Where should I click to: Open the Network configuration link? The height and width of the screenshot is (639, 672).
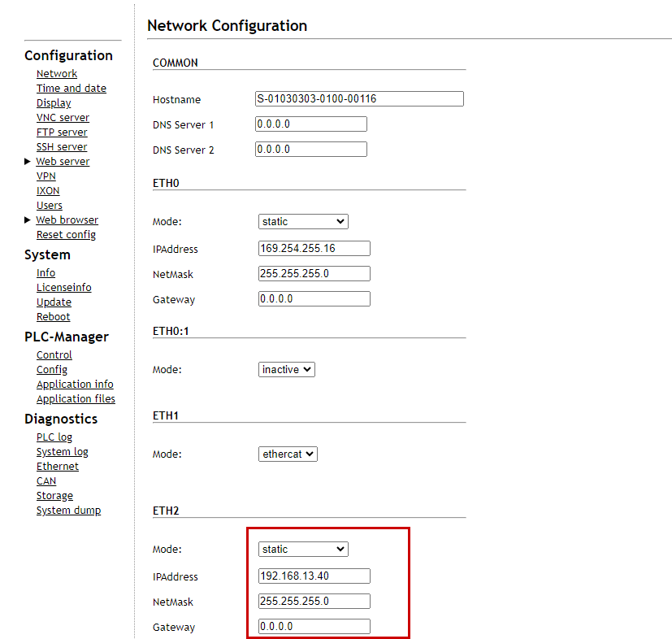point(57,74)
